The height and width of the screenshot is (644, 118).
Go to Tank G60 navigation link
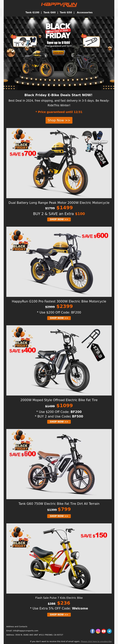50,12
